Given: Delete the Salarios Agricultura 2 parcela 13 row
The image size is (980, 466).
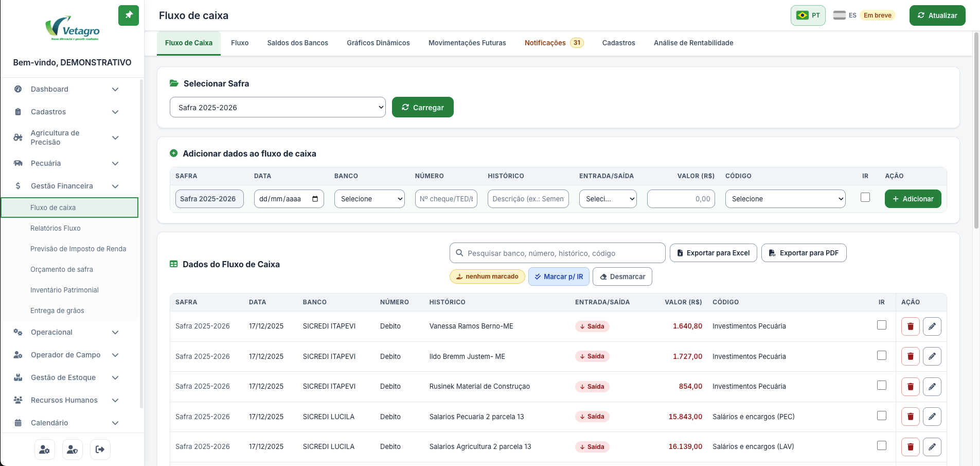Looking at the screenshot, I should 910,447.
